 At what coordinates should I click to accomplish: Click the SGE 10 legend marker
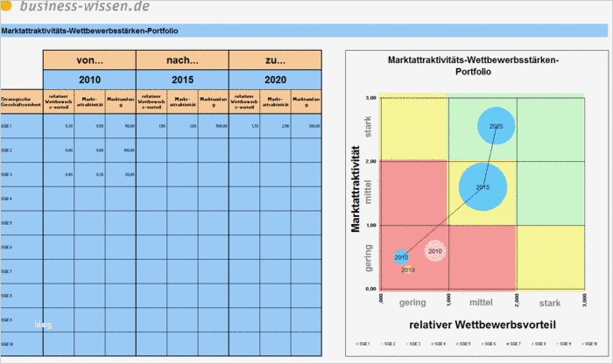coord(583,344)
